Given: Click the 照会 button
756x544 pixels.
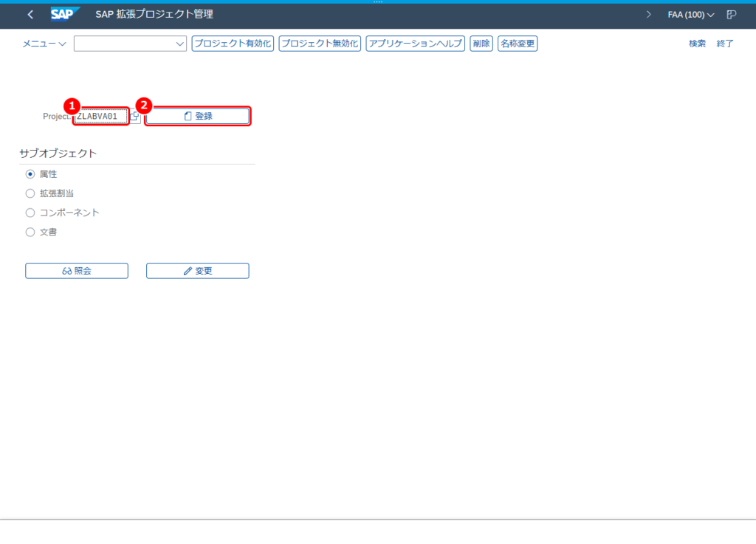Looking at the screenshot, I should coord(77,271).
